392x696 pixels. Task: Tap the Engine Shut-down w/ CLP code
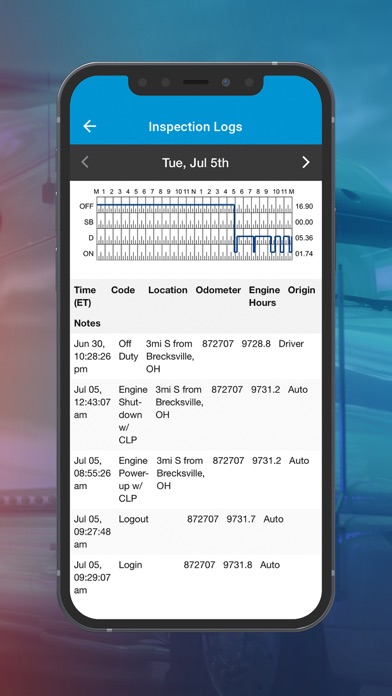coord(133,415)
